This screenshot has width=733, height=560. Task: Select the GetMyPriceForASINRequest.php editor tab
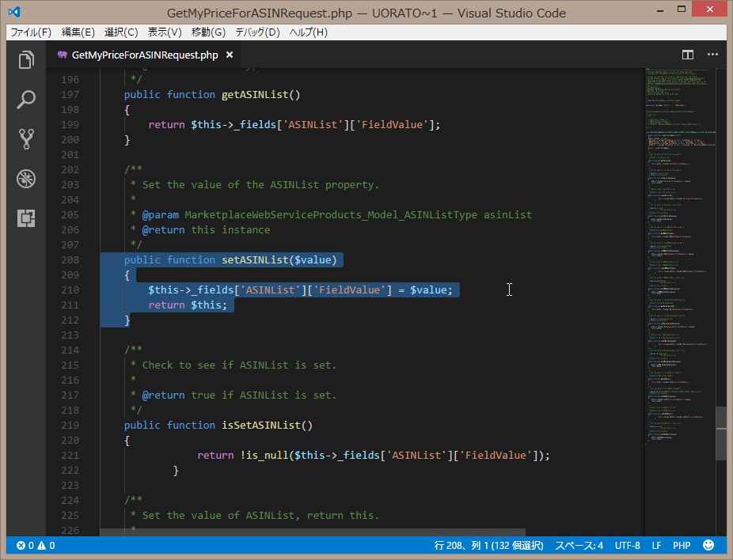pyautogui.click(x=145, y=55)
